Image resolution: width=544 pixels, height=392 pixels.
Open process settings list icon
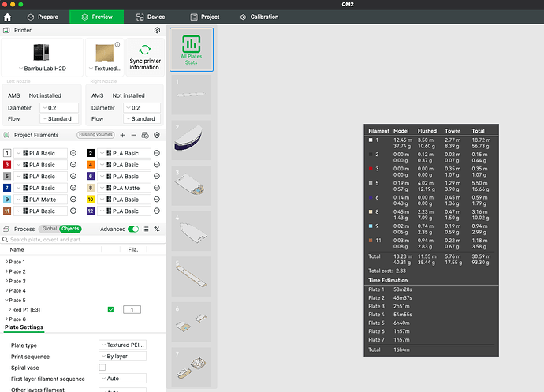pyautogui.click(x=146, y=230)
